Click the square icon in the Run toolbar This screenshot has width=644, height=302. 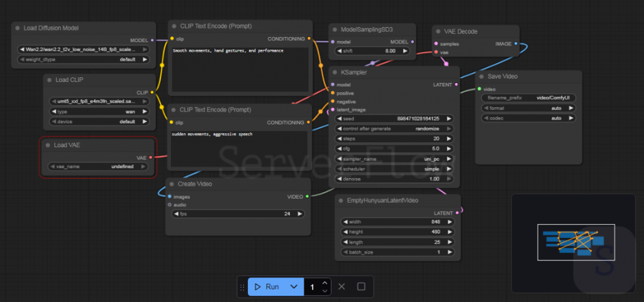(361, 286)
